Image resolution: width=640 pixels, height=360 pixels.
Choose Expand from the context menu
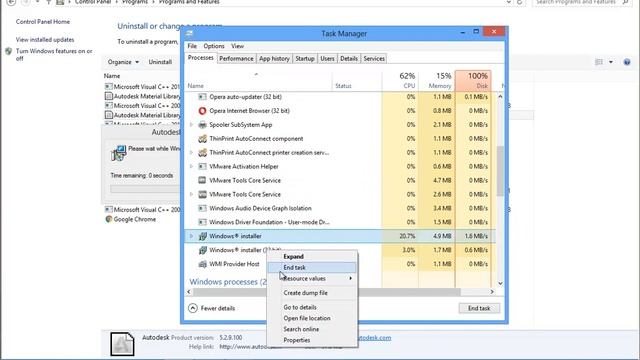(x=312, y=256)
